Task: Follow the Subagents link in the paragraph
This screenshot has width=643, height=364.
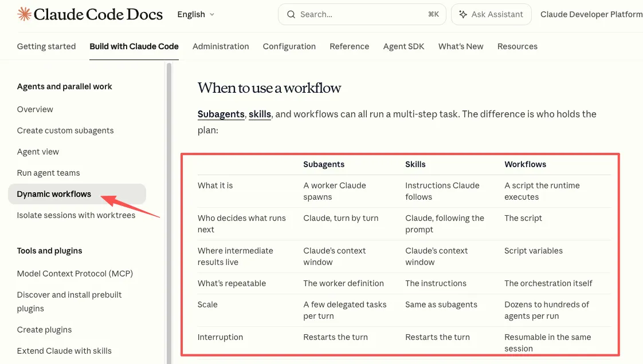Action: tap(221, 114)
